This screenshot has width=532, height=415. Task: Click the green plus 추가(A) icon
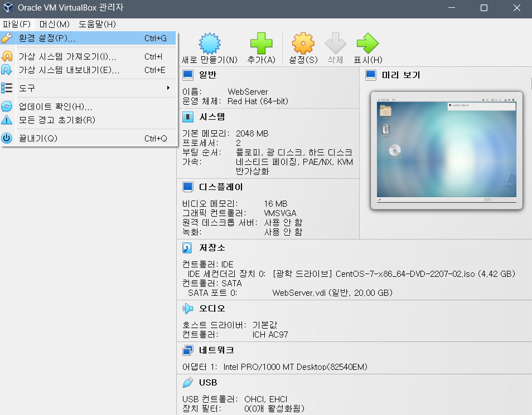(x=261, y=43)
